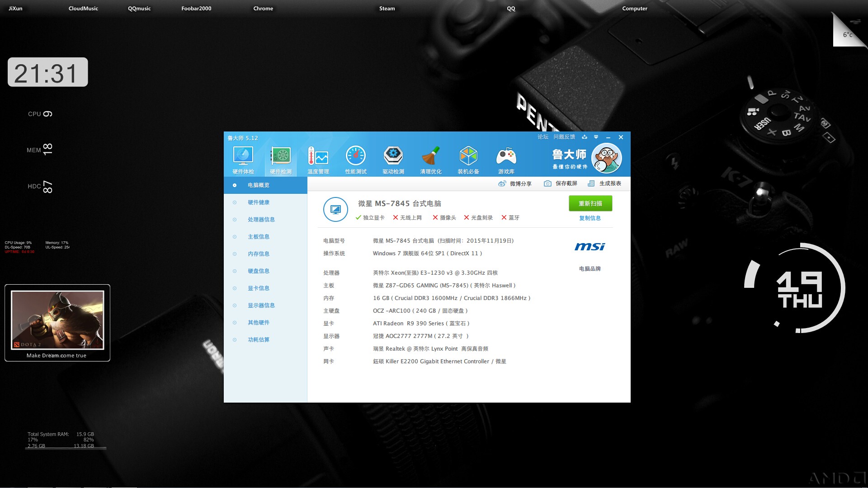
Task: Click the 微博分享 text
Action: [521, 184]
